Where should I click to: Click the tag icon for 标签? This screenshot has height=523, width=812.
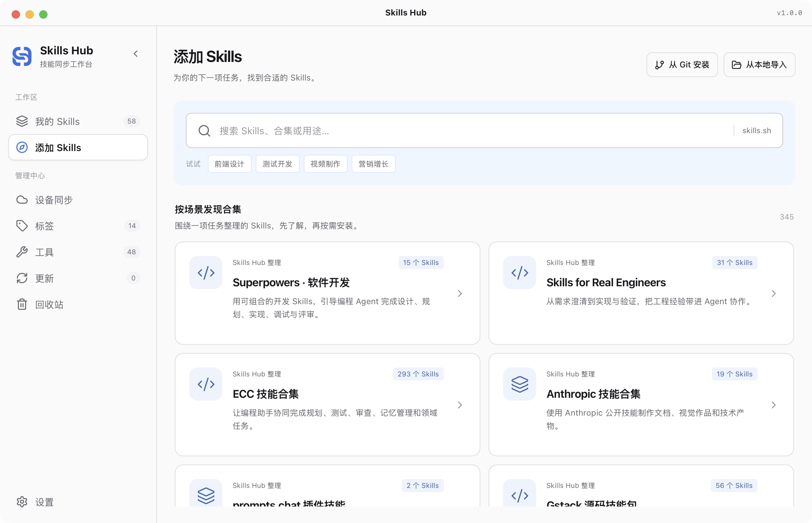(x=22, y=226)
